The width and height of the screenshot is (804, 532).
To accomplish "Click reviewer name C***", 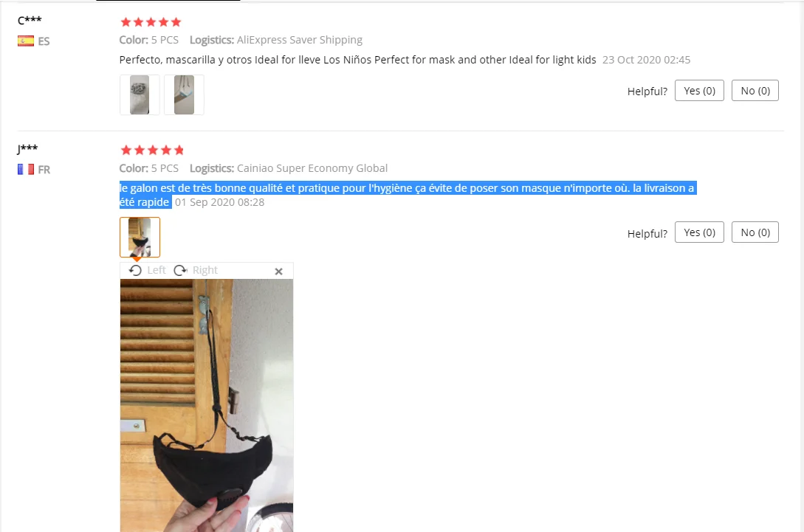I will [x=30, y=21].
